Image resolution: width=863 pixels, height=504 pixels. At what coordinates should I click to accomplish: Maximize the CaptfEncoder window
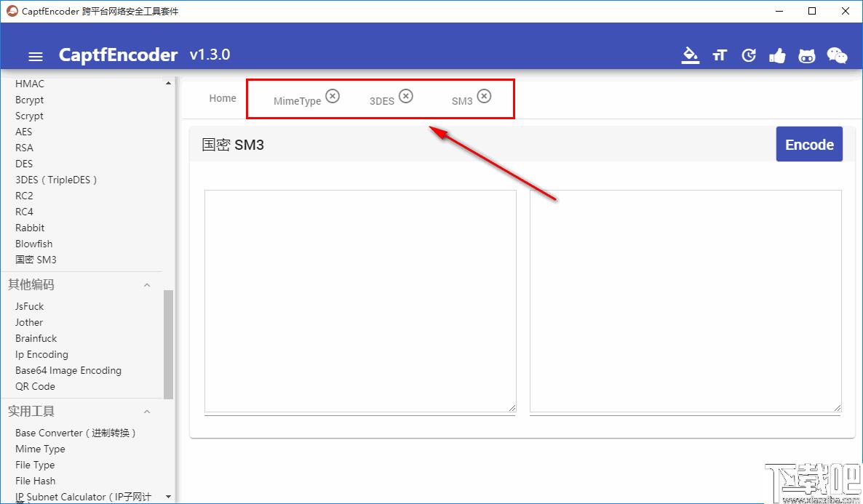click(x=812, y=11)
